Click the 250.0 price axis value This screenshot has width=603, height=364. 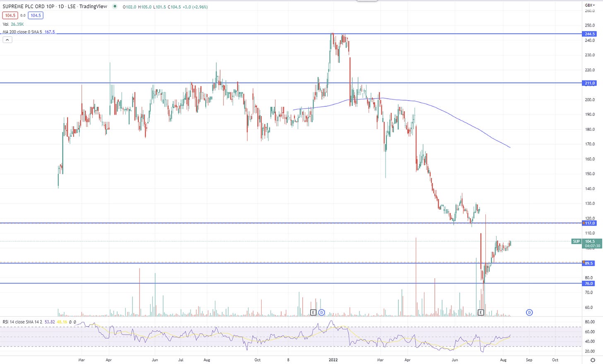[590, 25]
